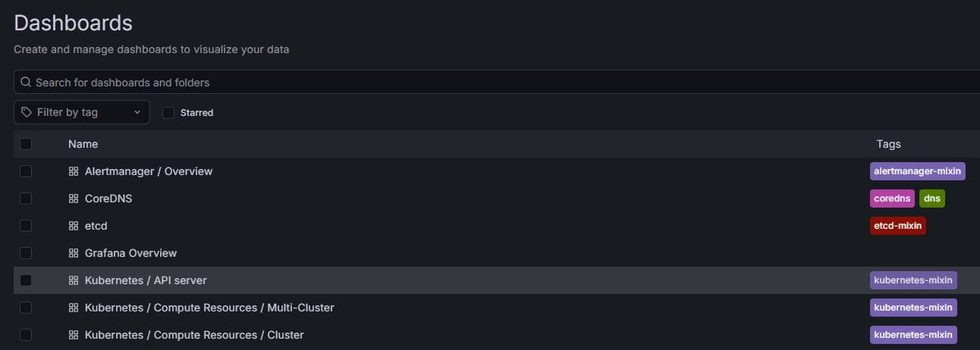Open the Kubernetes / API server dashboard

[146, 280]
